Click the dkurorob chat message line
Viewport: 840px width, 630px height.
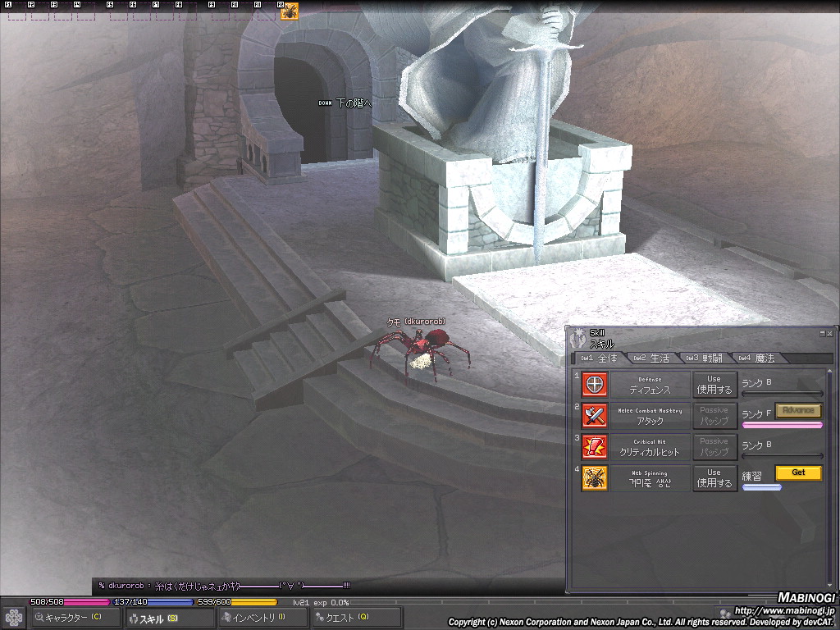tap(225, 586)
